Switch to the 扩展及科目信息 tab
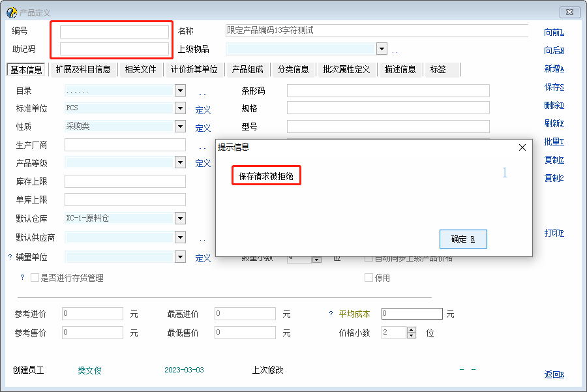Screen dimensions: 587x392 pyautogui.click(x=83, y=69)
